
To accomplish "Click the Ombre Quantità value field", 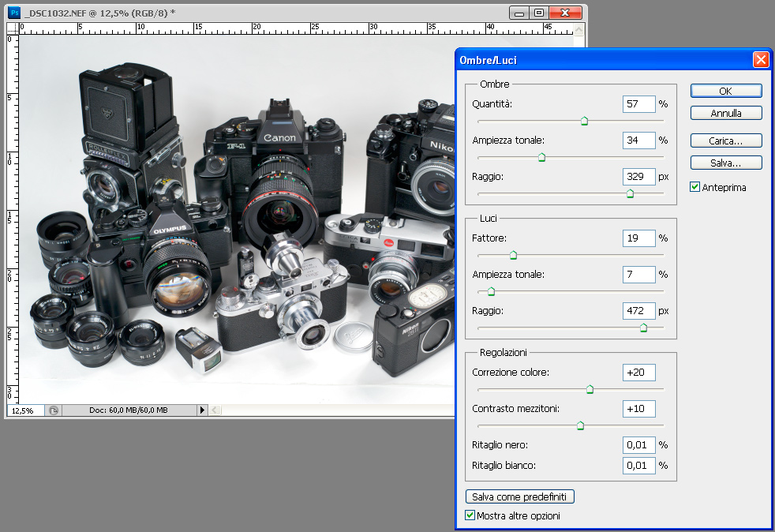I will (x=638, y=104).
